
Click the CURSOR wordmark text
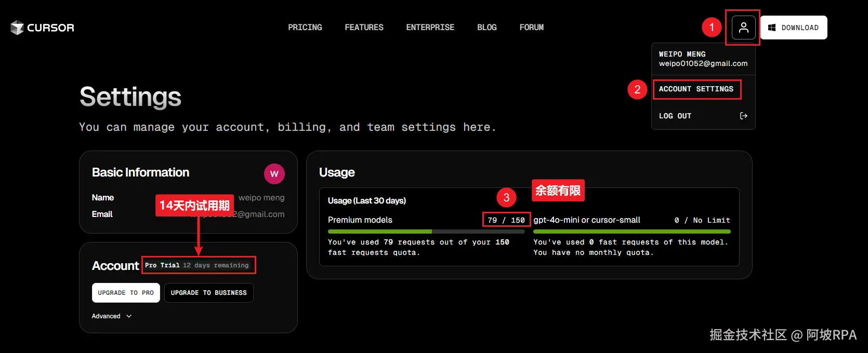pyautogui.click(x=50, y=28)
